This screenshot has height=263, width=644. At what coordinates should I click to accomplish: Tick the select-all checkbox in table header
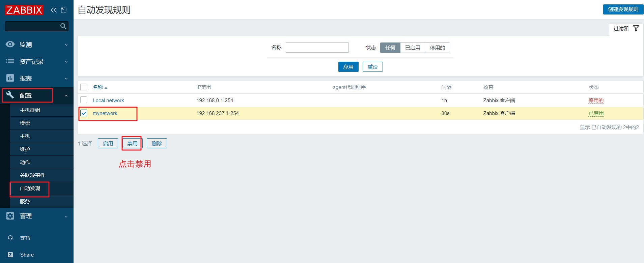(x=84, y=87)
